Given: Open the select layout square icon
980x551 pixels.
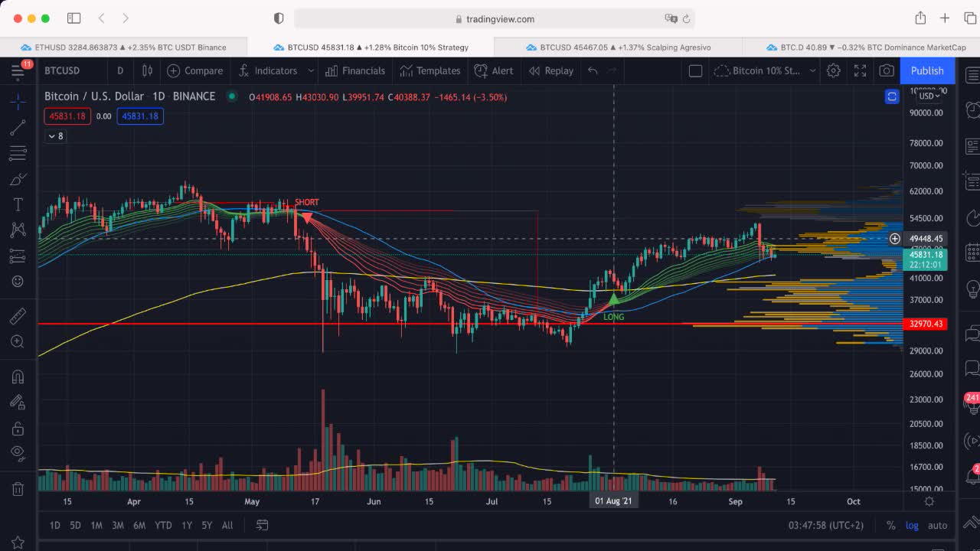Looking at the screenshot, I should (x=695, y=70).
